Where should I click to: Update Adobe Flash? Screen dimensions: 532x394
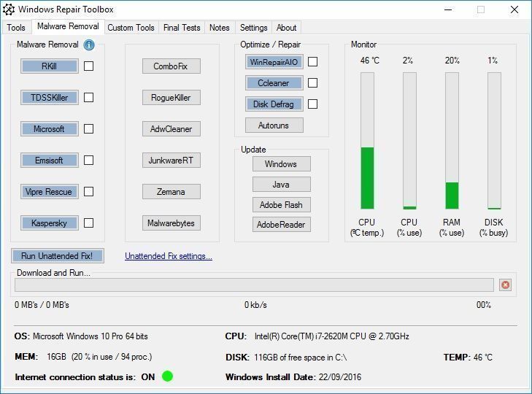point(281,204)
